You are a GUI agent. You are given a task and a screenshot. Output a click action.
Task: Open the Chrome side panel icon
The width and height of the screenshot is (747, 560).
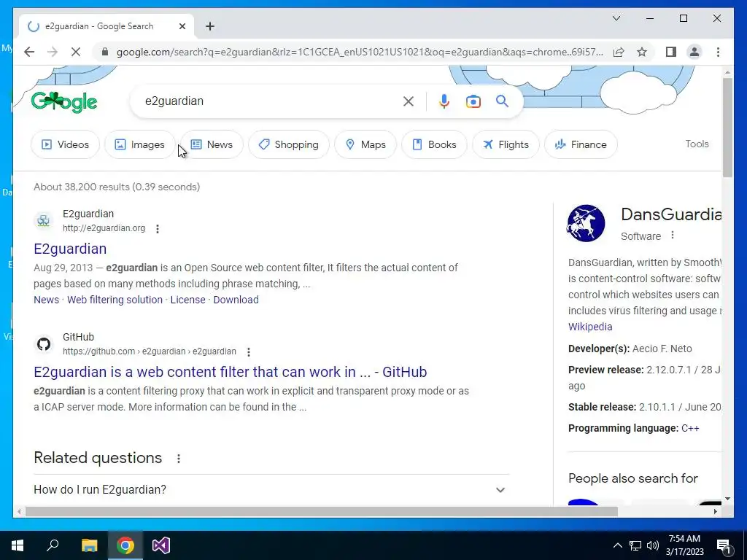tap(671, 52)
